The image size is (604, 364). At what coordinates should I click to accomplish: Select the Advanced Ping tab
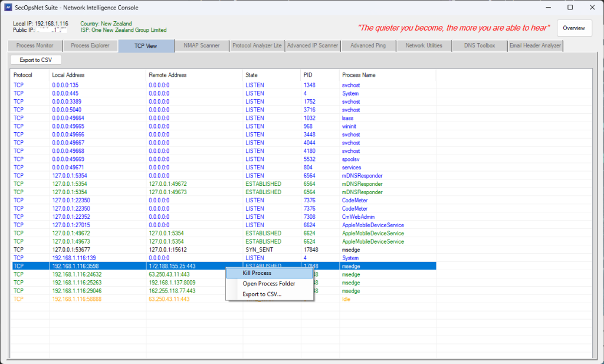tap(368, 46)
